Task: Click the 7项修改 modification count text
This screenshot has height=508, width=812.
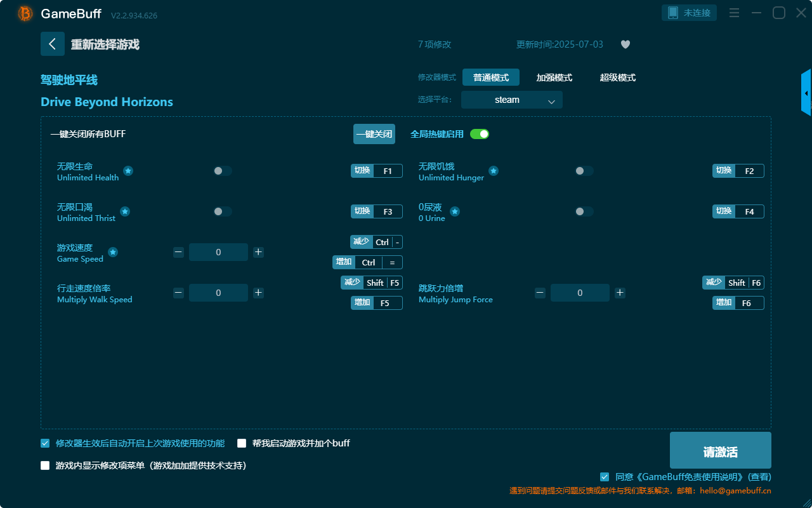Action: click(435, 44)
